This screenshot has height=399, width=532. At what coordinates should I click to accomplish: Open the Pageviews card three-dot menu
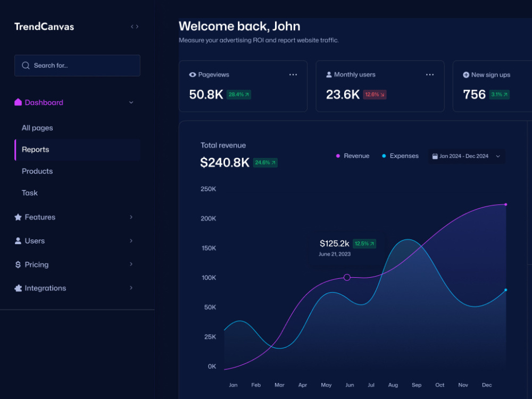pos(293,74)
